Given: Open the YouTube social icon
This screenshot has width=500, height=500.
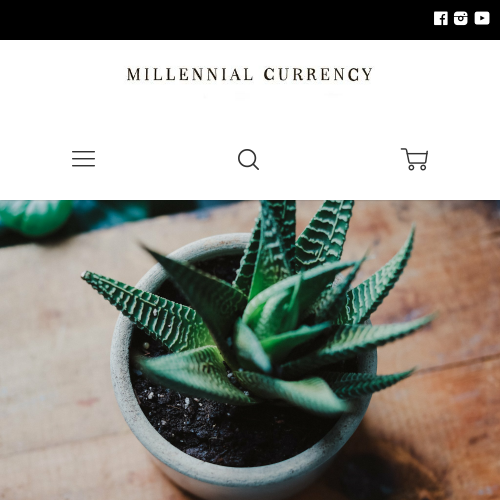Looking at the screenshot, I should pyautogui.click(x=482, y=18).
